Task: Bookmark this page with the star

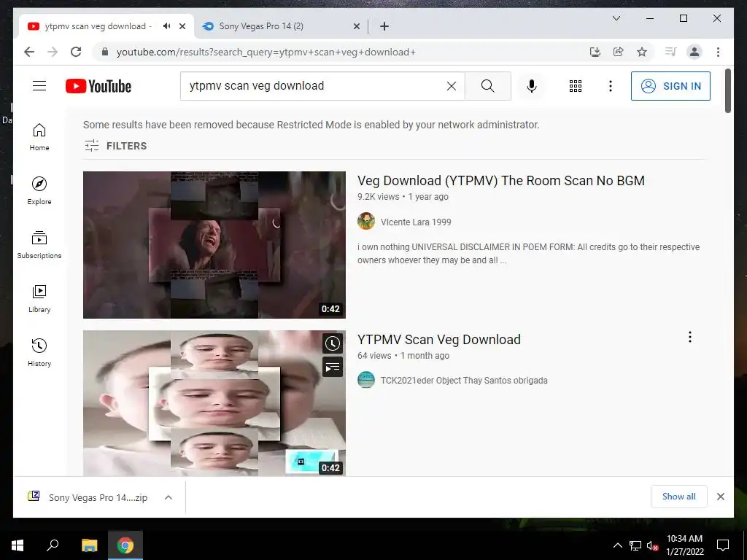Action: [642, 52]
